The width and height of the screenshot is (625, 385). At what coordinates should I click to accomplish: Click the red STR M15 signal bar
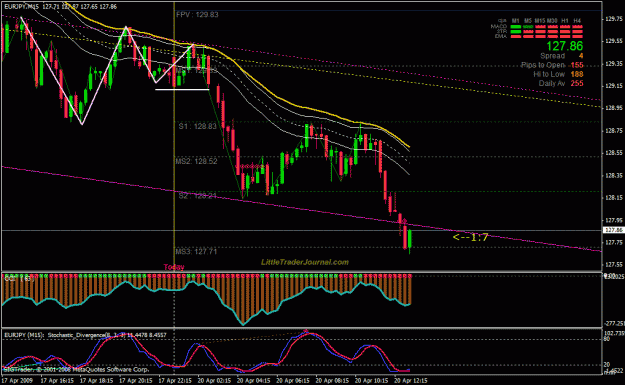tap(540, 31)
